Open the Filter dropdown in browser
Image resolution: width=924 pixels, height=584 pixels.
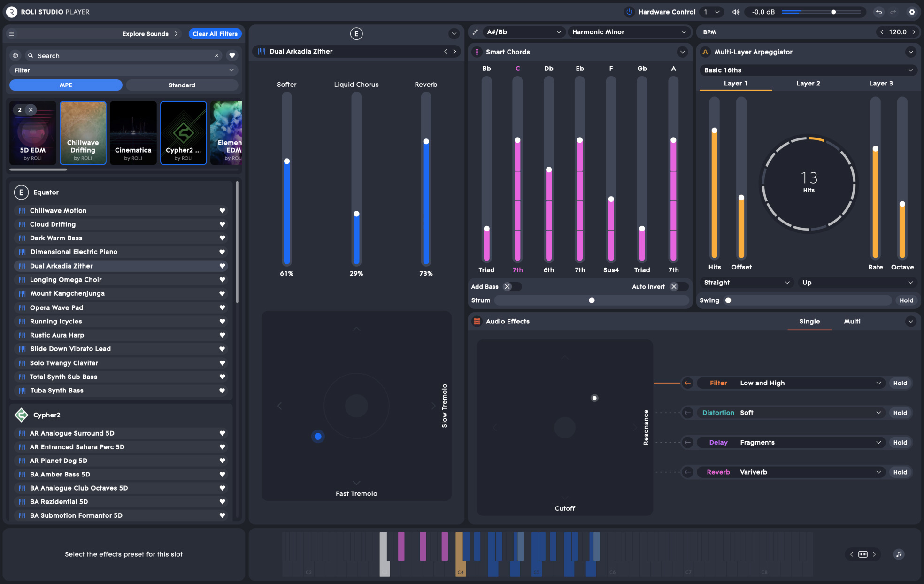[123, 70]
